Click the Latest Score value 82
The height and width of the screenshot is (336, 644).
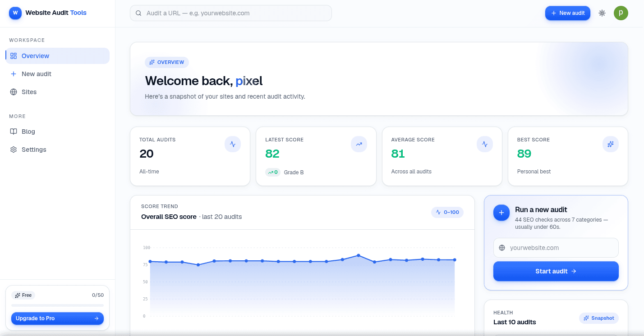tap(272, 154)
